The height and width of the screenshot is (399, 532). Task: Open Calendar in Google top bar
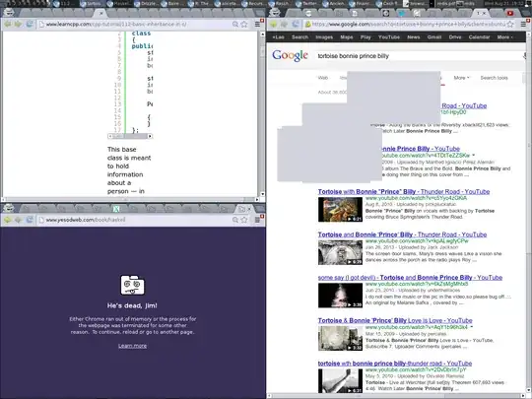(x=479, y=37)
